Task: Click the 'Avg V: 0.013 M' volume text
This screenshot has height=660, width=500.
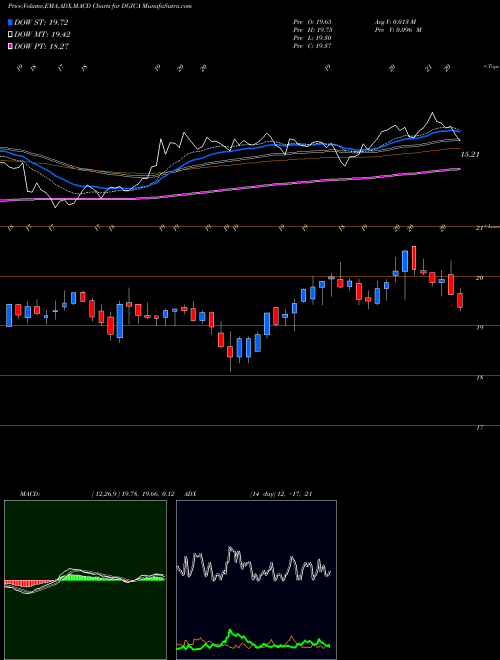Action: pyautogui.click(x=395, y=21)
